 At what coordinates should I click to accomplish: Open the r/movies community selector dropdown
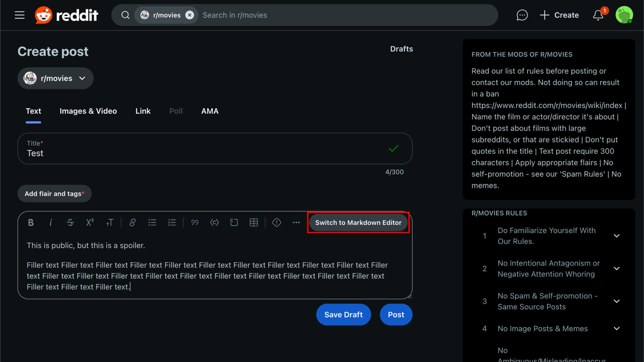coord(55,78)
